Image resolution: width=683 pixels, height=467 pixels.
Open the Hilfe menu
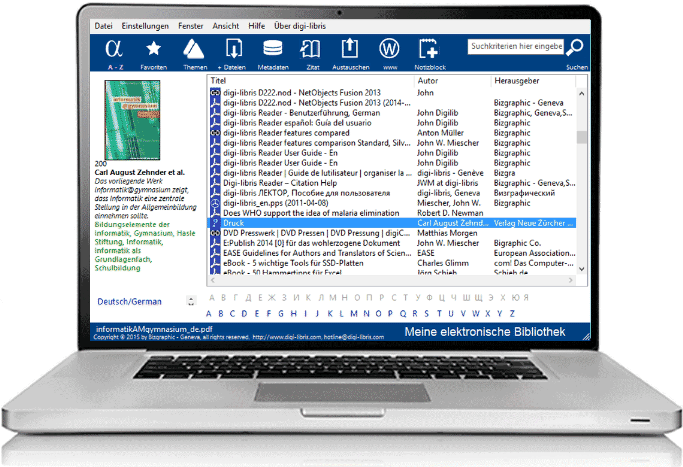pyautogui.click(x=257, y=26)
